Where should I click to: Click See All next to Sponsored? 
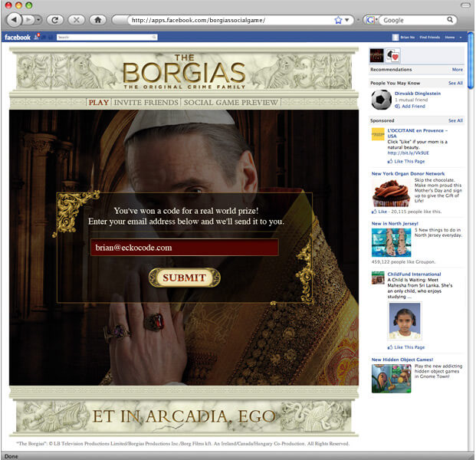click(x=455, y=120)
